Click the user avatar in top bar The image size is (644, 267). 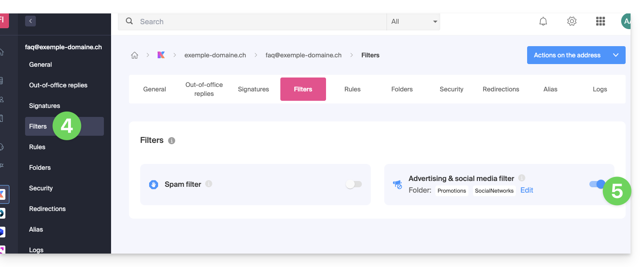[626, 22]
